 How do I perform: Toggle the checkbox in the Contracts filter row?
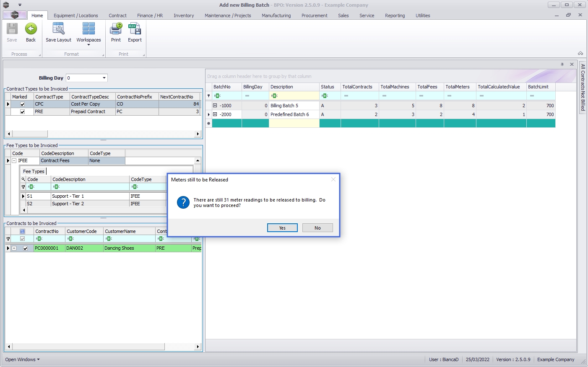[x=22, y=239]
